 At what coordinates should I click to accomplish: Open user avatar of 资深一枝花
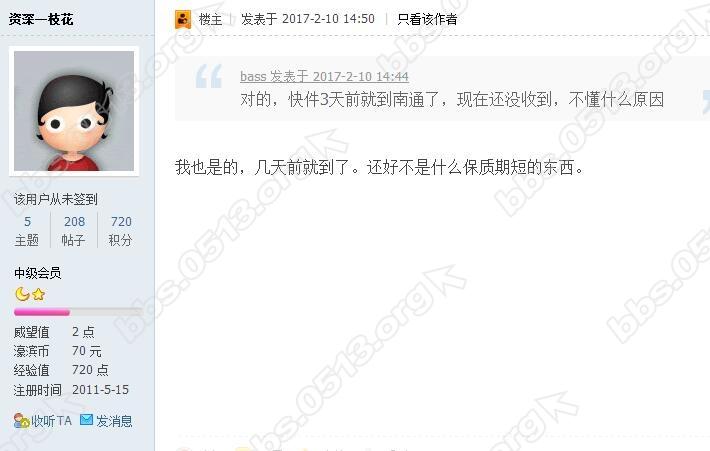point(74,111)
